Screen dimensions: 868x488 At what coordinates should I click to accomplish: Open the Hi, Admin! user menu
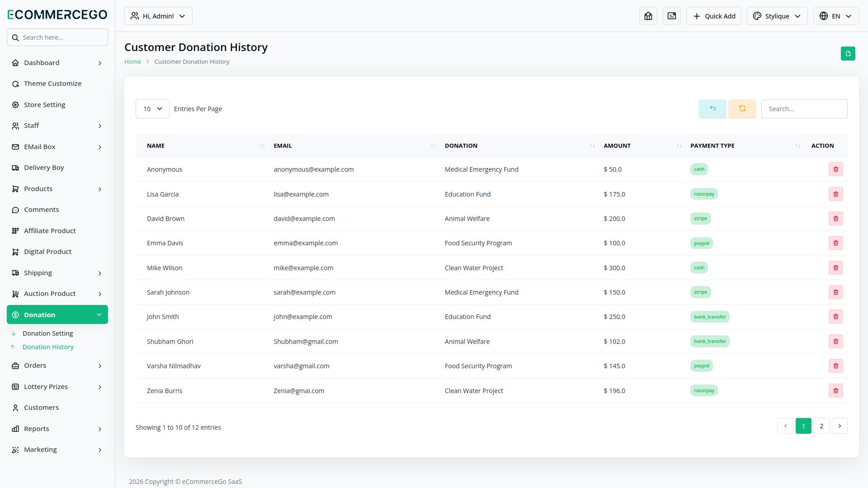coord(158,16)
